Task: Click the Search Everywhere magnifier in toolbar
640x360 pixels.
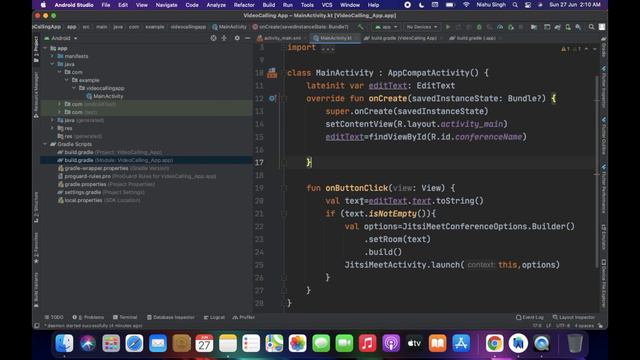Action: click(x=591, y=27)
